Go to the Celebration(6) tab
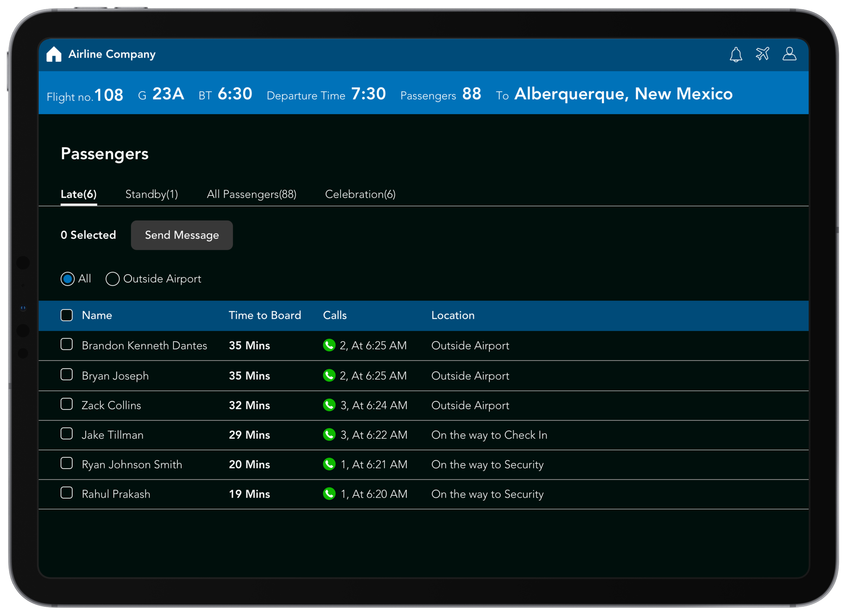The width and height of the screenshot is (848, 616). (360, 194)
